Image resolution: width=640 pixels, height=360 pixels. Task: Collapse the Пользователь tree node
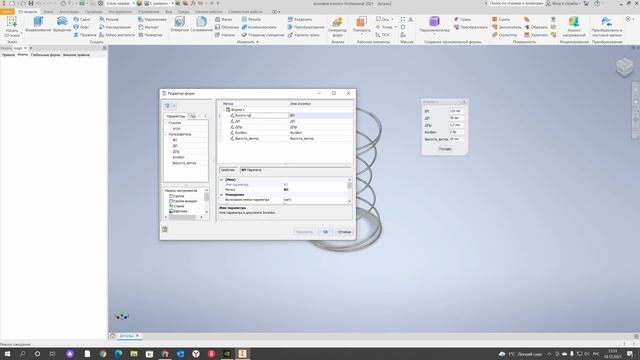click(x=166, y=134)
